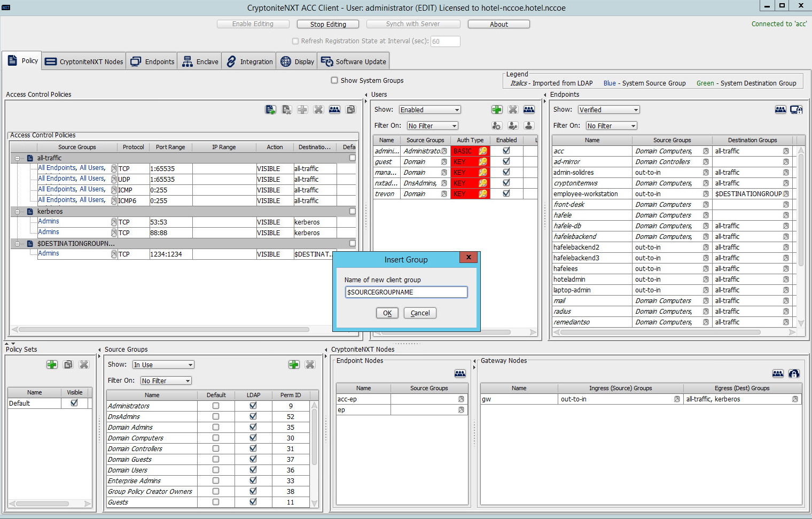Click the groups icon in Gateway Nodes panel
The width and height of the screenshot is (812, 519).
pos(778,373)
